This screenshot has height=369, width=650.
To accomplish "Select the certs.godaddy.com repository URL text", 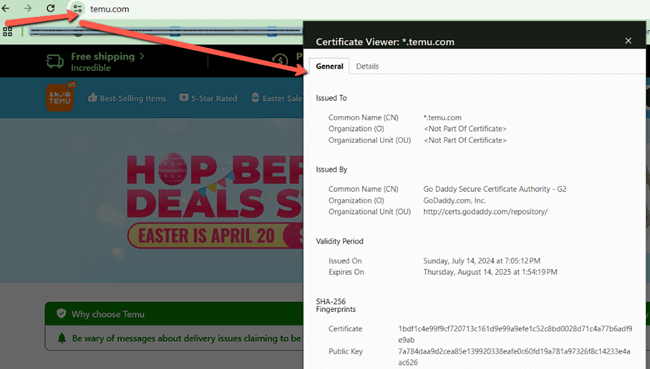I will pyautogui.click(x=485, y=212).
